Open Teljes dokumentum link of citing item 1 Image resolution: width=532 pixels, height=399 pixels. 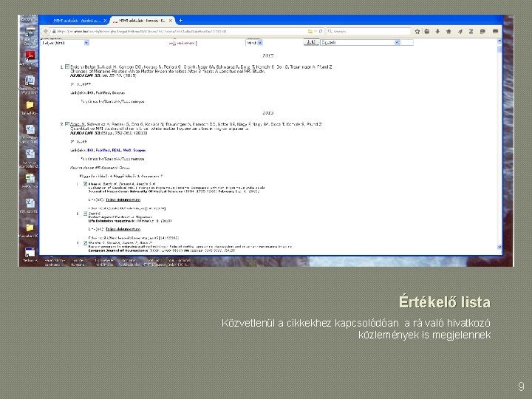[123, 199]
